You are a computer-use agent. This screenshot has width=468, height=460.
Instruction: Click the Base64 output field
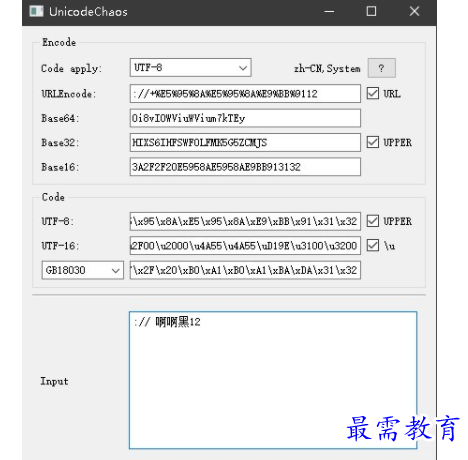coord(245,118)
